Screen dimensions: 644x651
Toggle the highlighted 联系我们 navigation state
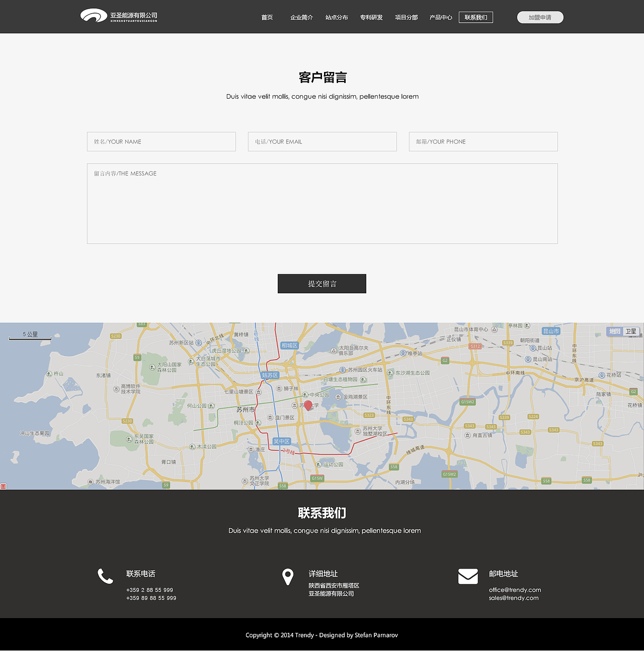coord(475,17)
